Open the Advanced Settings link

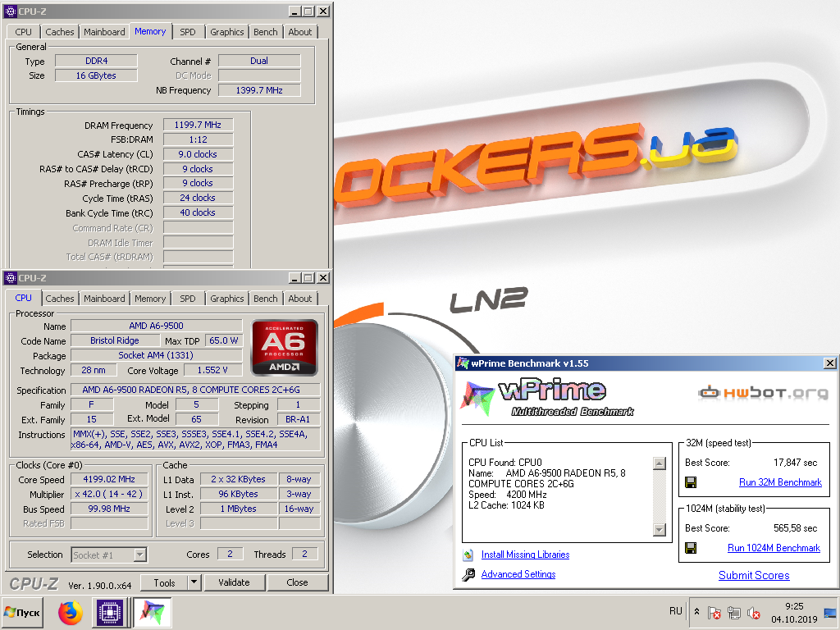518,574
